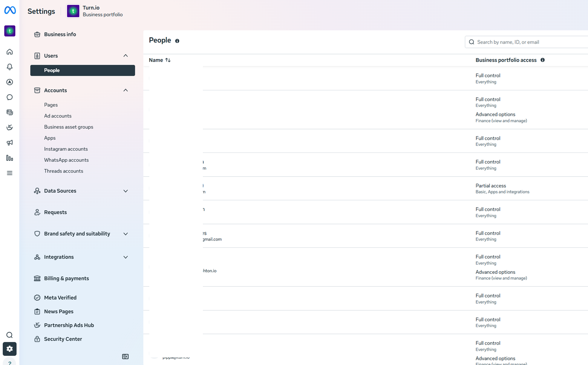Sort the list by Name column
The image size is (588, 365).
click(160, 60)
